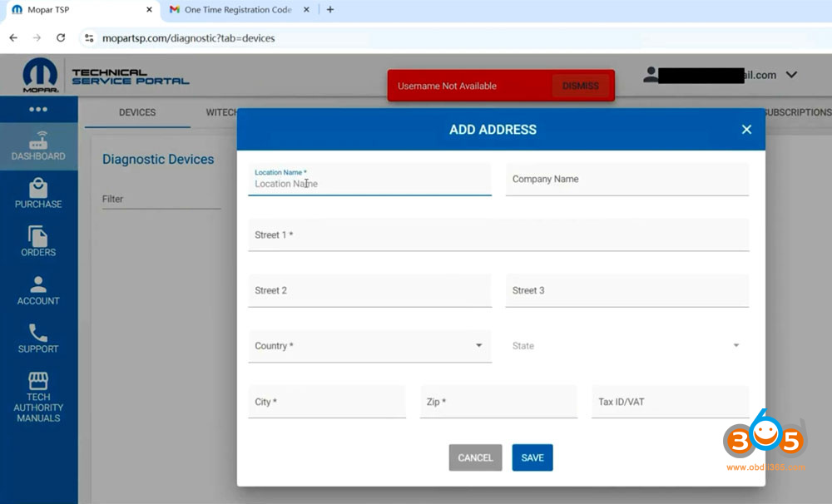Image resolution: width=832 pixels, height=504 pixels.
Task: Expand the State dropdown
Action: pyautogui.click(x=626, y=346)
